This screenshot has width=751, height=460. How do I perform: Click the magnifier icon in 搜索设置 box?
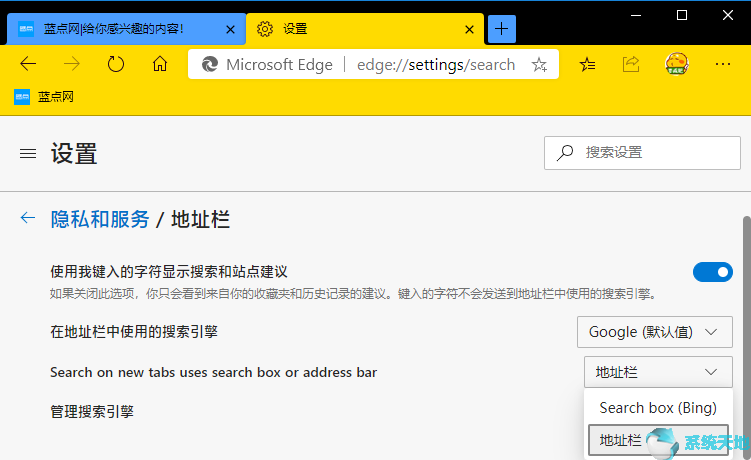point(565,153)
